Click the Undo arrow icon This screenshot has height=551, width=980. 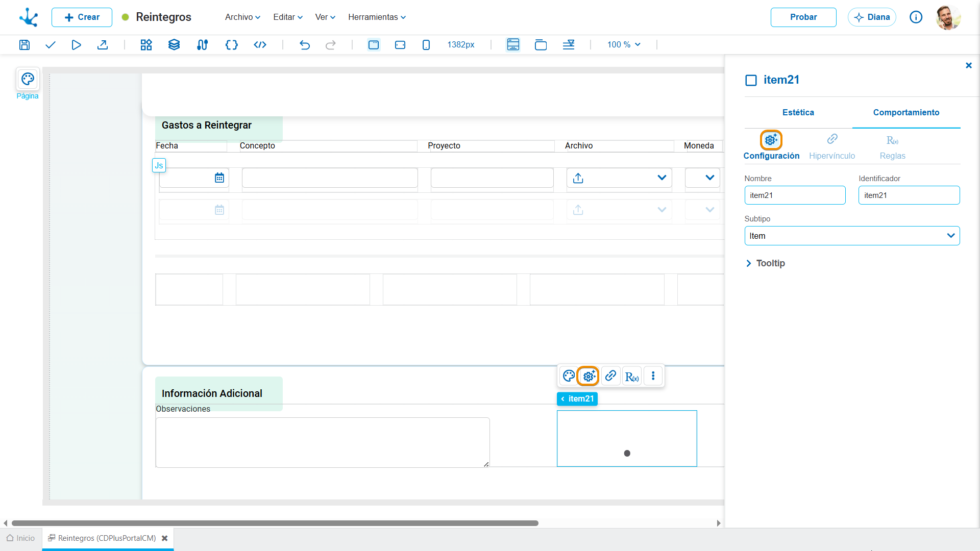pyautogui.click(x=305, y=45)
